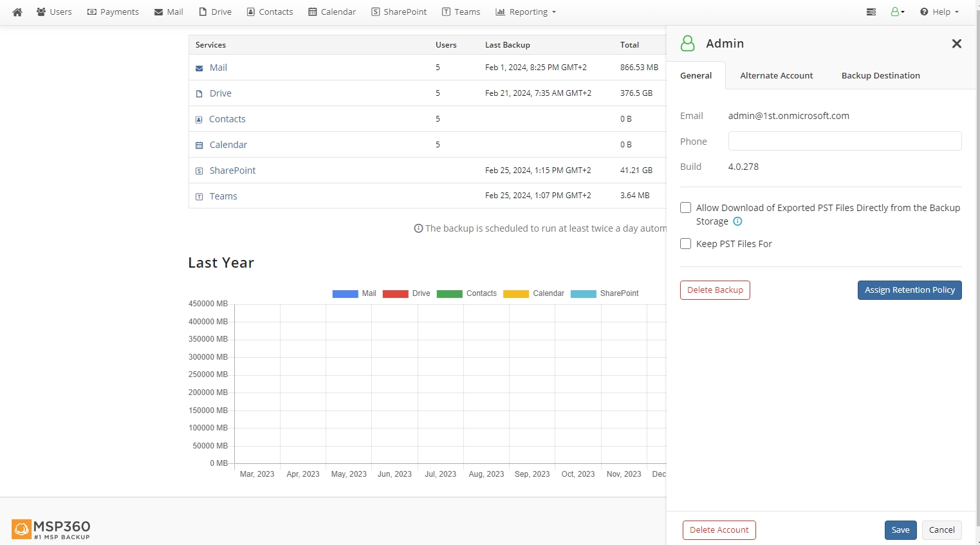Toggle Mail series in chart legend
Image resolution: width=980 pixels, height=545 pixels.
pyautogui.click(x=354, y=293)
